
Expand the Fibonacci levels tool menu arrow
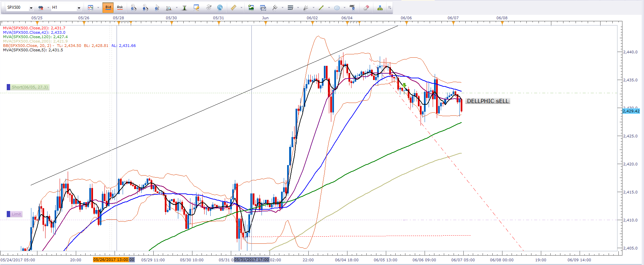click(x=298, y=7)
